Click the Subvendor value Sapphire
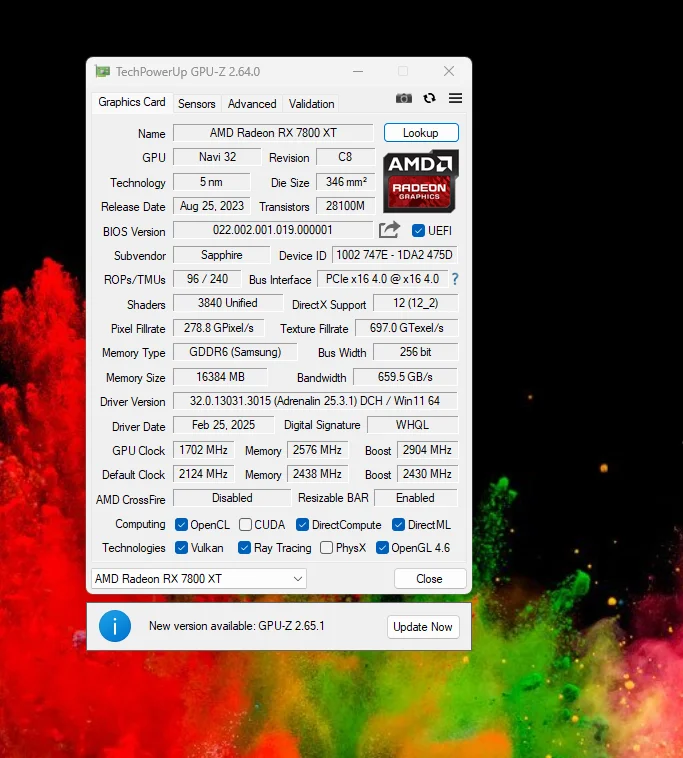This screenshot has width=683, height=758. pyautogui.click(x=221, y=255)
